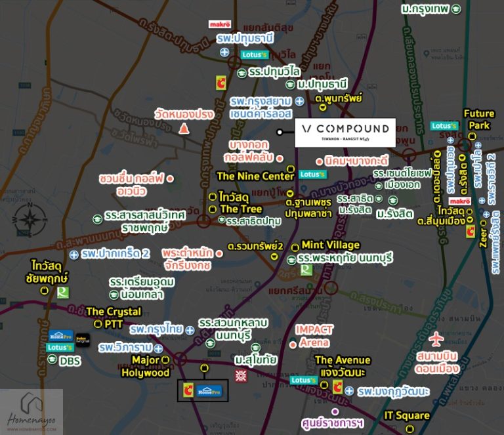The width and height of the screenshot is (504, 435).
Task: Select the shopping bag icon beside PTT
Action: pyautogui.click(x=98, y=324)
